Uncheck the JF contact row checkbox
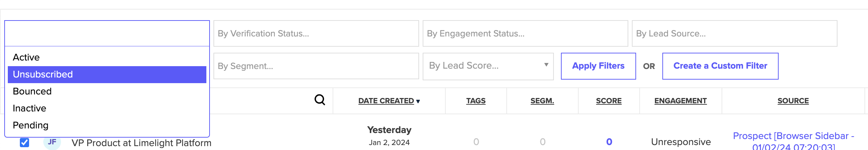The height and width of the screenshot is (150, 868). tap(24, 142)
